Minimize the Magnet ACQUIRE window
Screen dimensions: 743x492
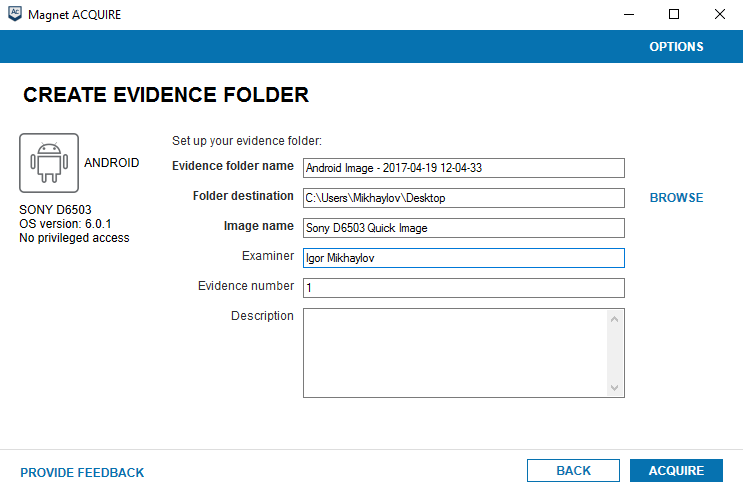click(x=629, y=14)
